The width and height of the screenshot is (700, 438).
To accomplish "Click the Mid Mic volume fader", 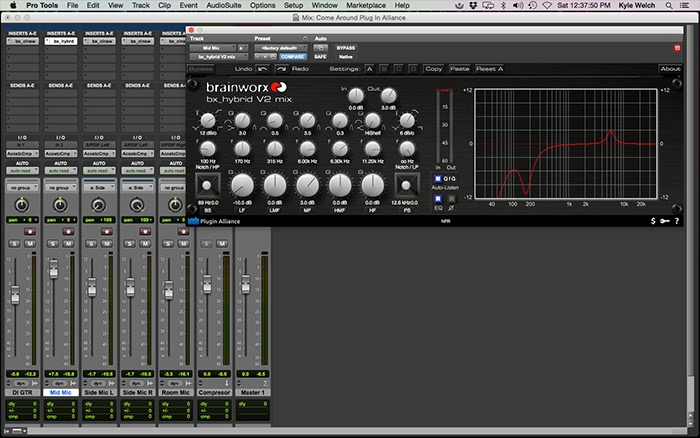I will coord(54,269).
